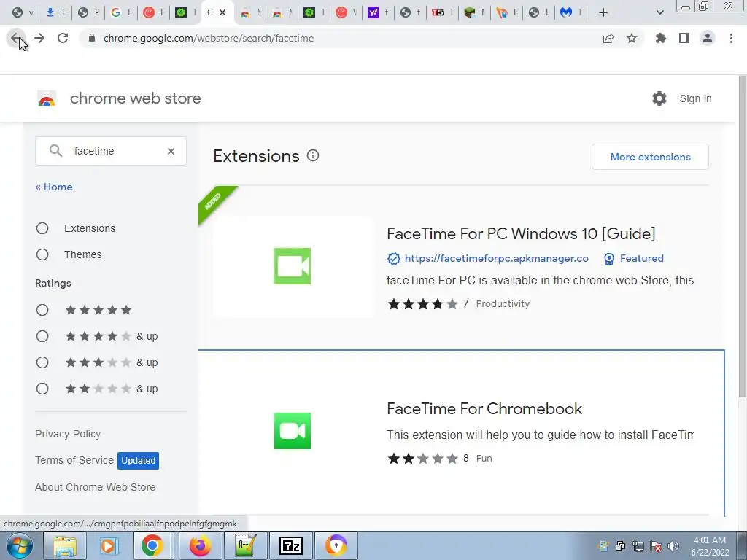Click the facetime search field
747x560 pixels.
coord(111,151)
